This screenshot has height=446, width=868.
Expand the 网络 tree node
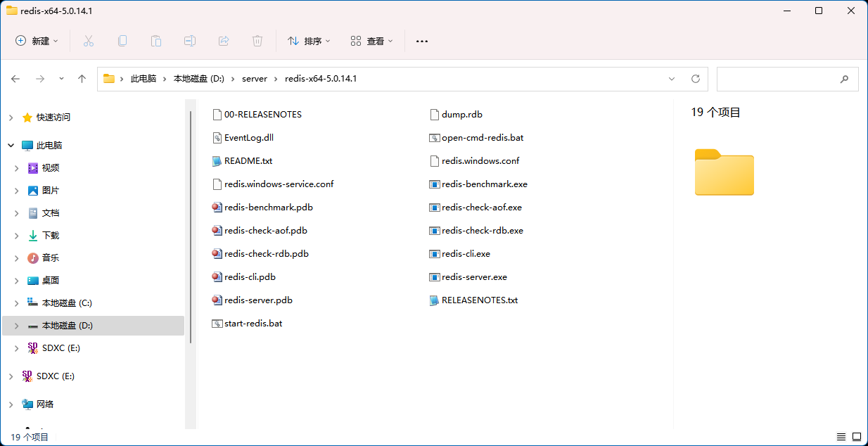point(11,404)
